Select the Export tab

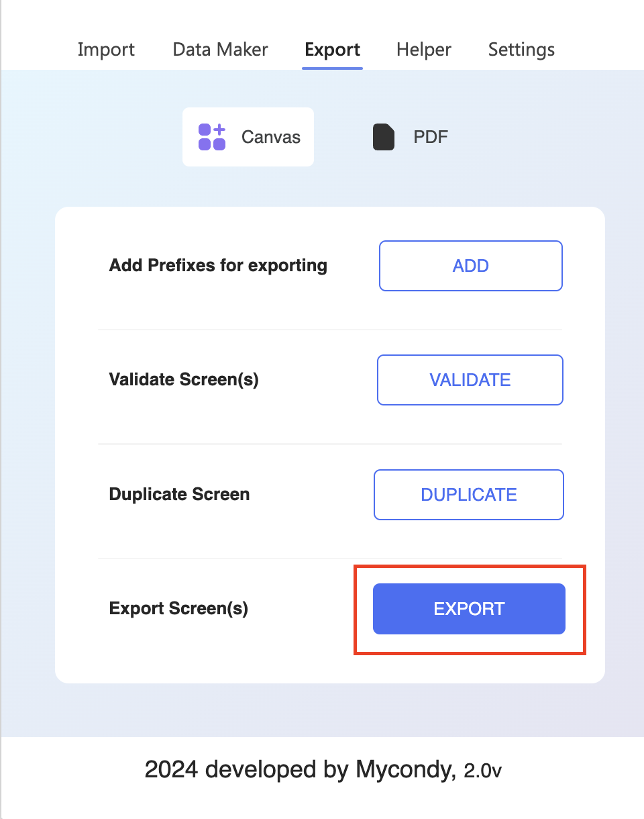pos(332,50)
